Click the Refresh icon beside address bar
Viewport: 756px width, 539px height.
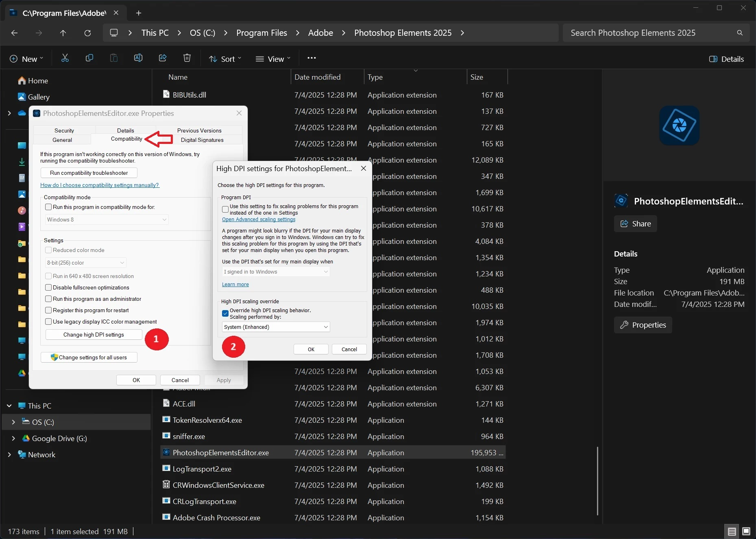coord(87,33)
